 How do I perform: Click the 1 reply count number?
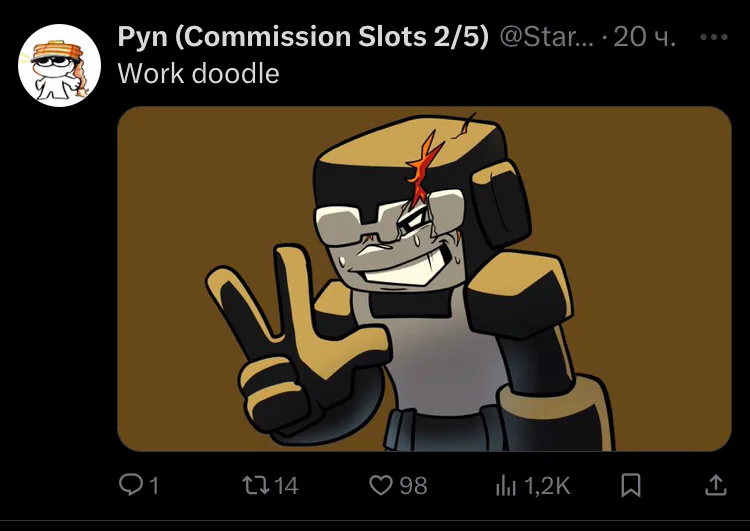[154, 486]
